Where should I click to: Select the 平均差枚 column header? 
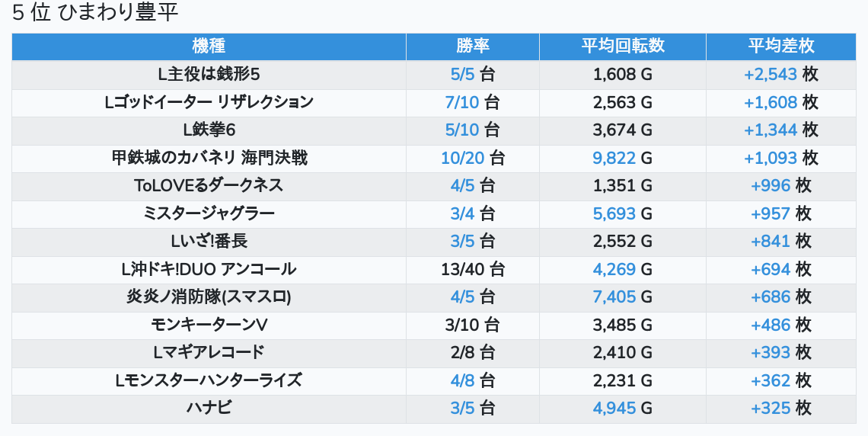pyautogui.click(x=780, y=46)
